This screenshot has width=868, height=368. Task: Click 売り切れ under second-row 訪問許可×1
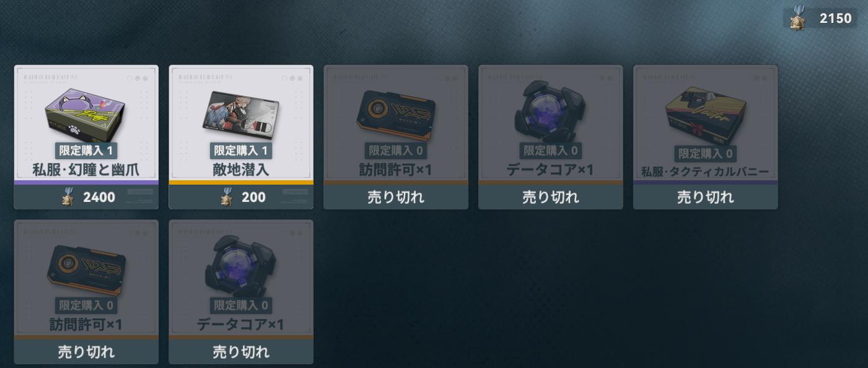(x=86, y=352)
